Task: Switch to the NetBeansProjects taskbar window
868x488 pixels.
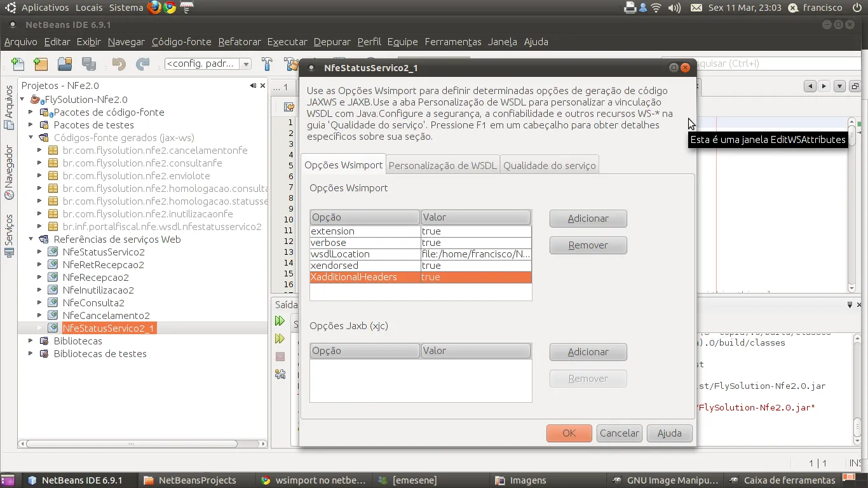Action: 198,480
